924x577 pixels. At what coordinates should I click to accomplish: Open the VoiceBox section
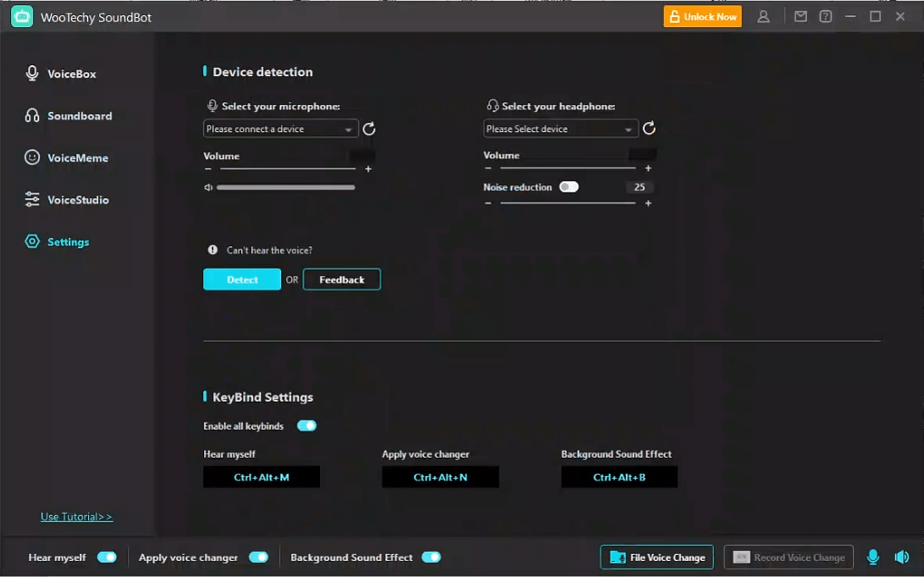(71, 74)
